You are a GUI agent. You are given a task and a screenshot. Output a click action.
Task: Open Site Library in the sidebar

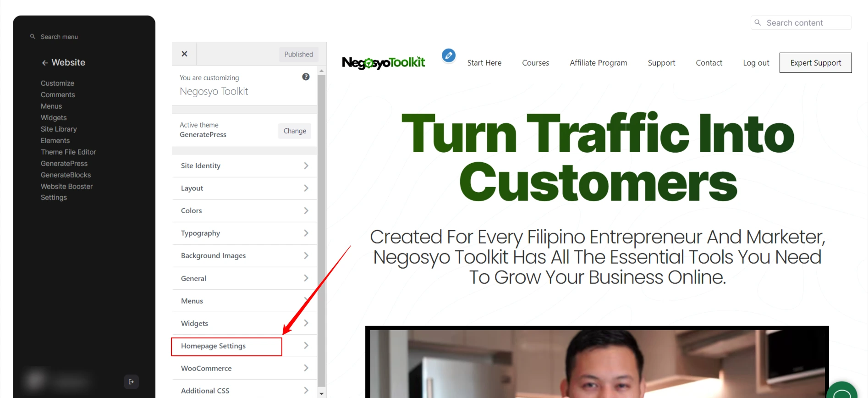point(59,129)
